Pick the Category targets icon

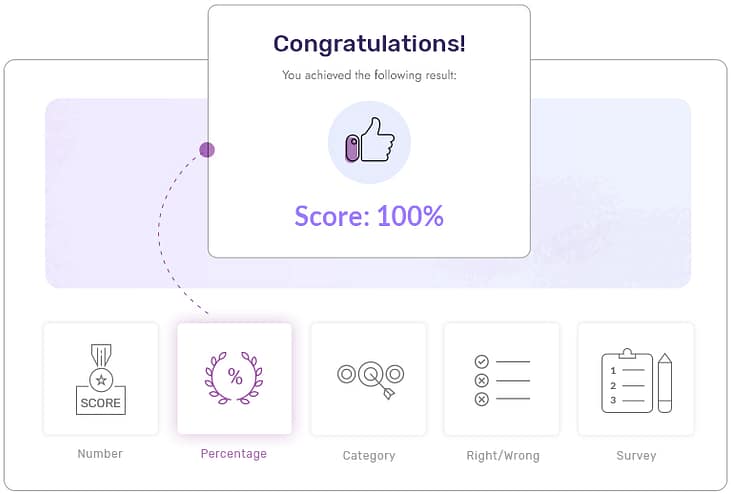click(x=369, y=378)
